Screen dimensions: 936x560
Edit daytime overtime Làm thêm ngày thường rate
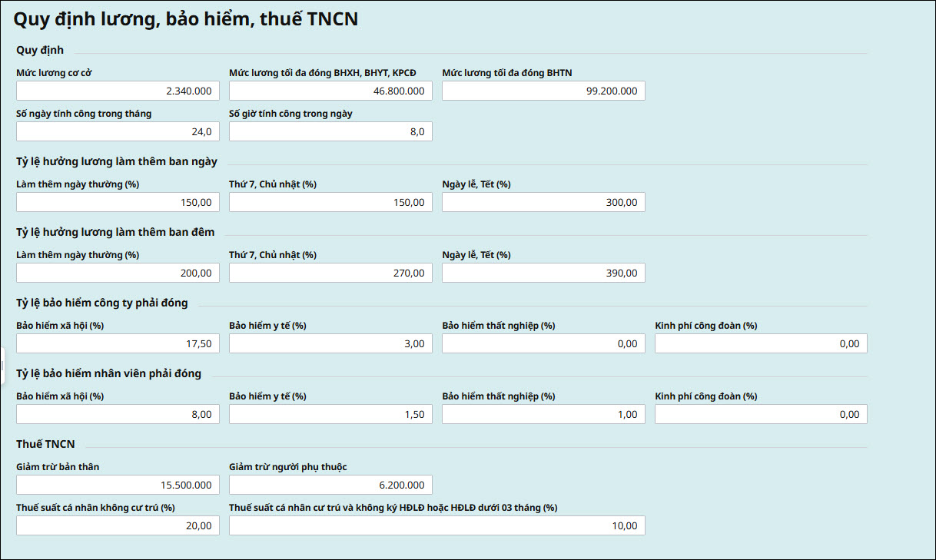point(118,203)
